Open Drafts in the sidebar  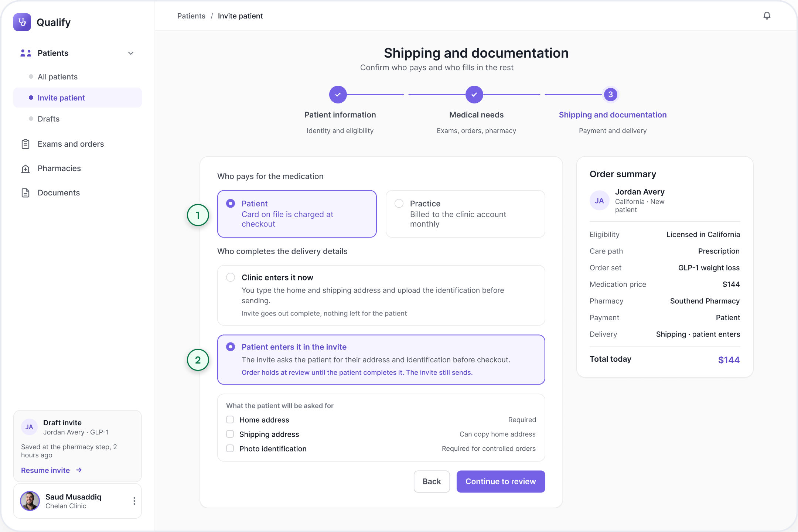pyautogui.click(x=78, y=119)
